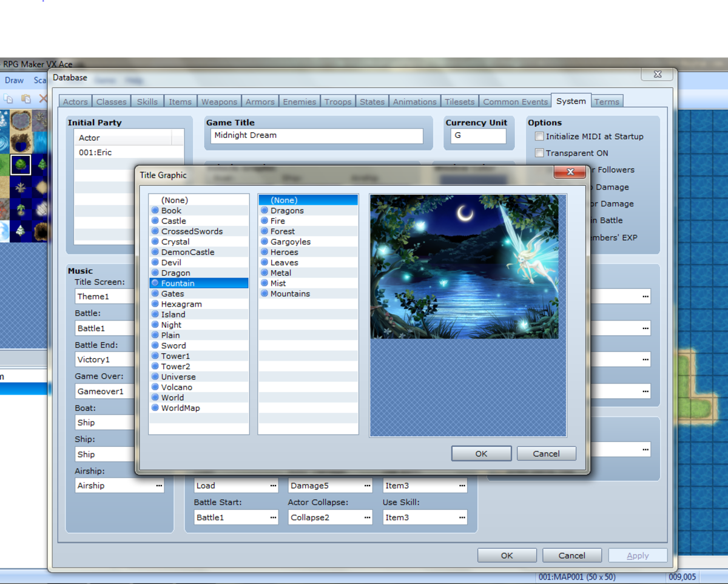Open Load sound selector ellipsis
Image resolution: width=728 pixels, height=584 pixels.
273,486
